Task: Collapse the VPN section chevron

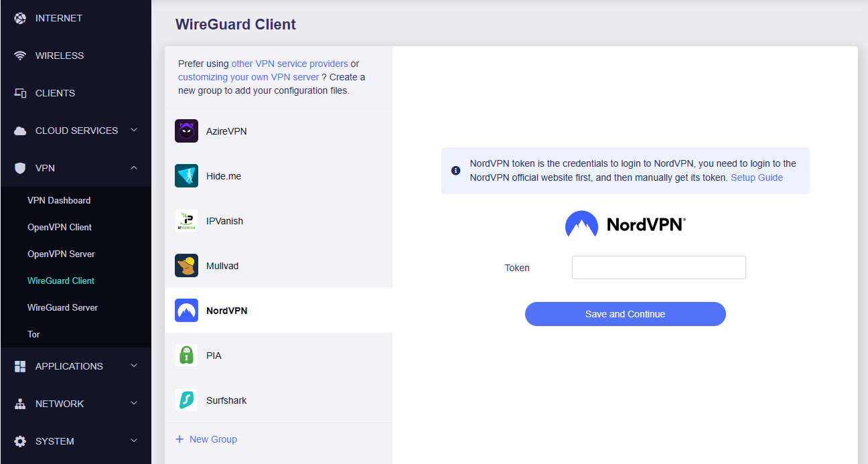Action: [x=134, y=167]
